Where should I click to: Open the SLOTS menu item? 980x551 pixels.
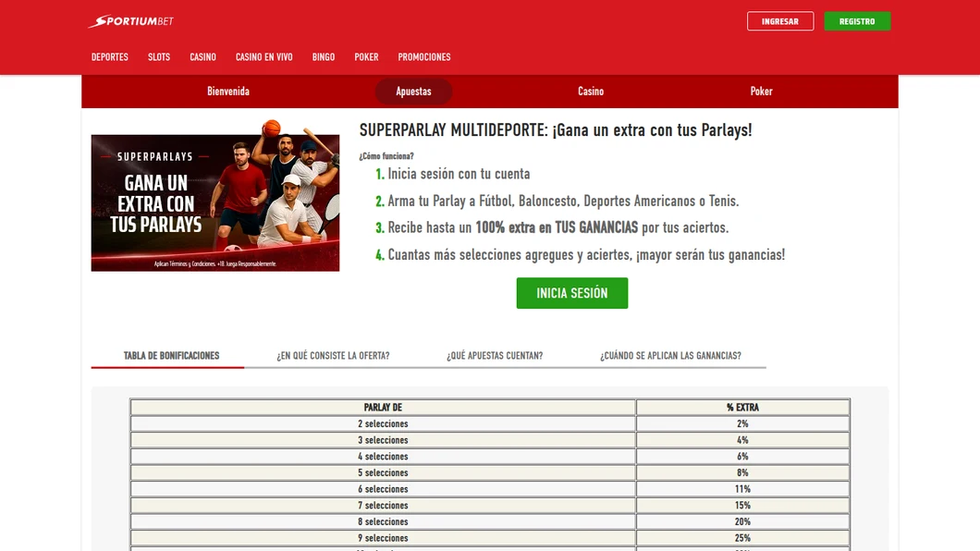pyautogui.click(x=159, y=56)
